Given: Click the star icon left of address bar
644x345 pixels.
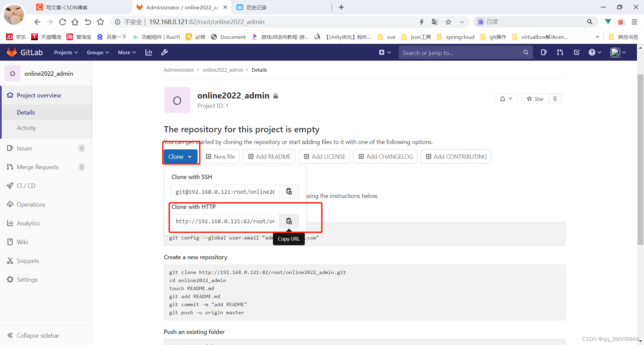Looking at the screenshot, I should (x=100, y=22).
